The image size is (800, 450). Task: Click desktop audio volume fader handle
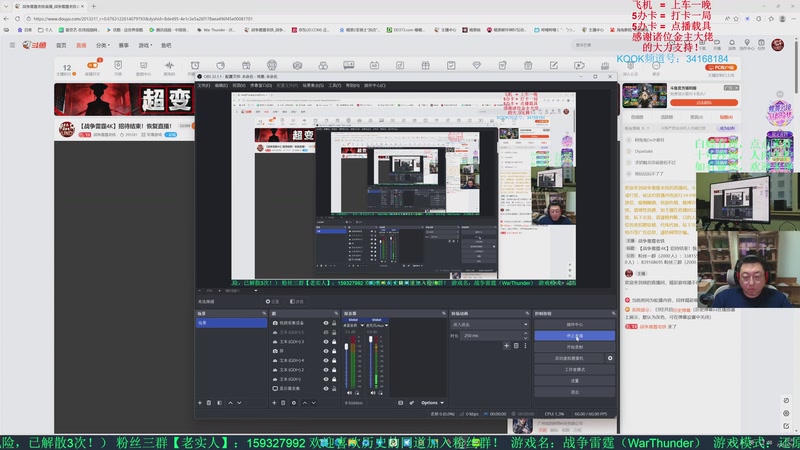(x=347, y=347)
